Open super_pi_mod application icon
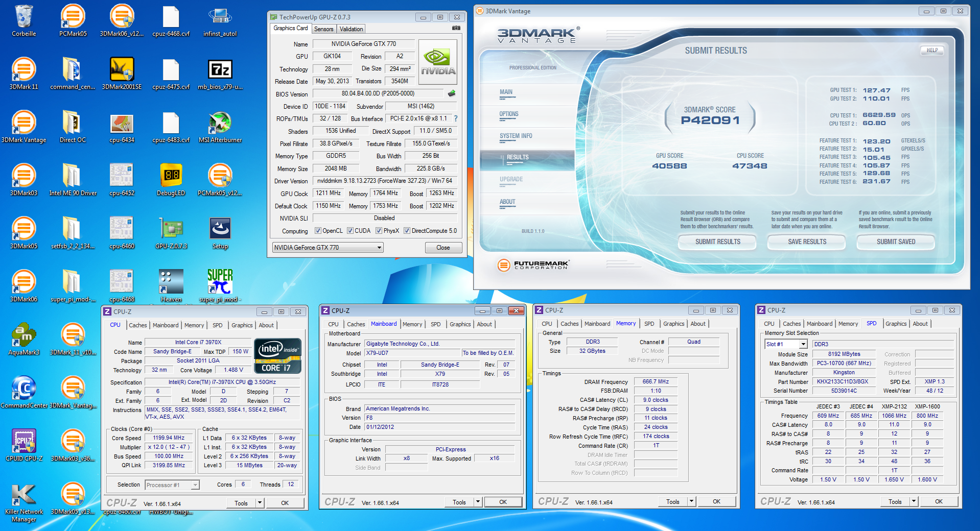Viewport: 980px width, 531px height. point(220,286)
